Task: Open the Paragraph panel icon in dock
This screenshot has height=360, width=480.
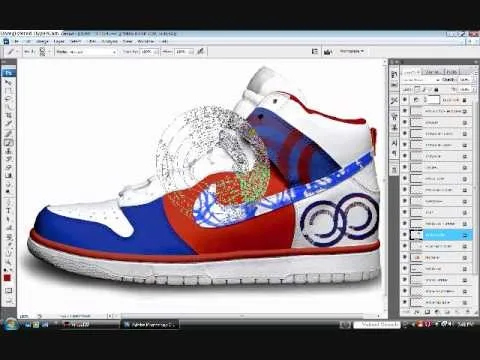Action: [394, 153]
